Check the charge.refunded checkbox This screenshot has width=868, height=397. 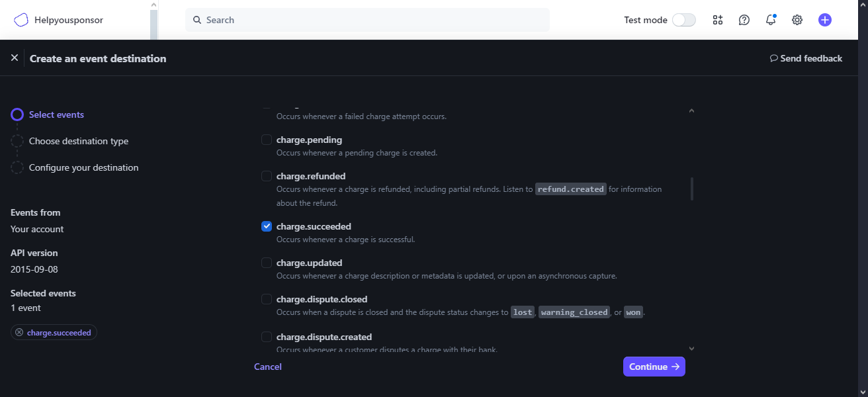[x=267, y=176]
